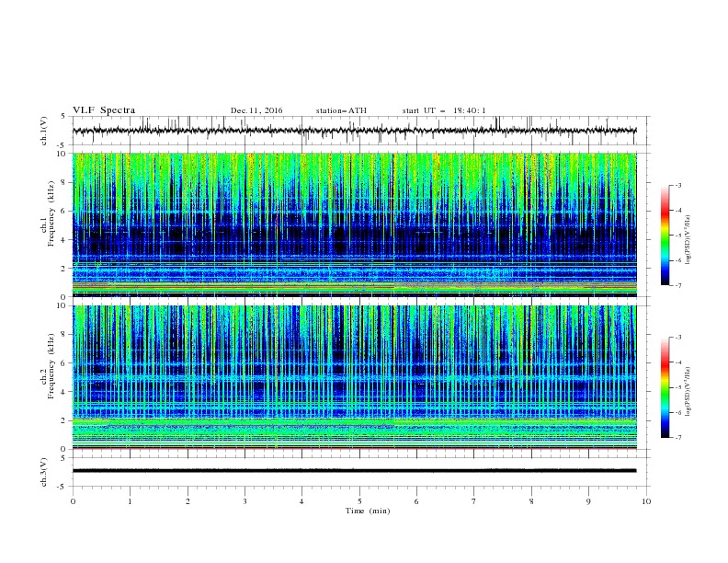Click time axis tick label "0"
Image resolution: width=728 pixels, height=563 pixels.
point(73,501)
